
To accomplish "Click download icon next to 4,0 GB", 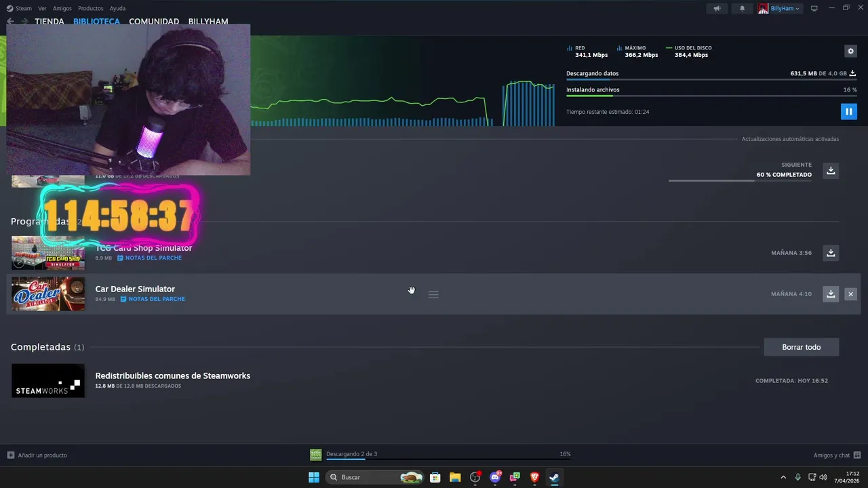I will point(852,73).
